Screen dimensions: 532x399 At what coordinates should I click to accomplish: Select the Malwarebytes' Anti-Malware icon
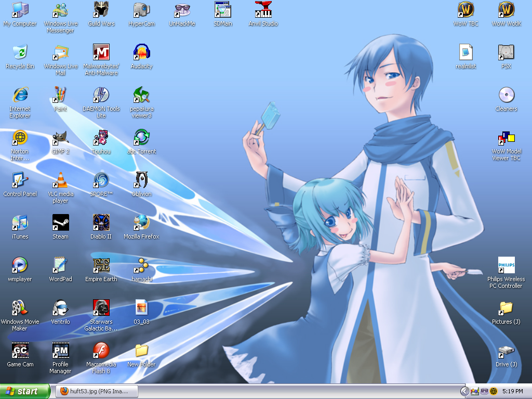101,52
